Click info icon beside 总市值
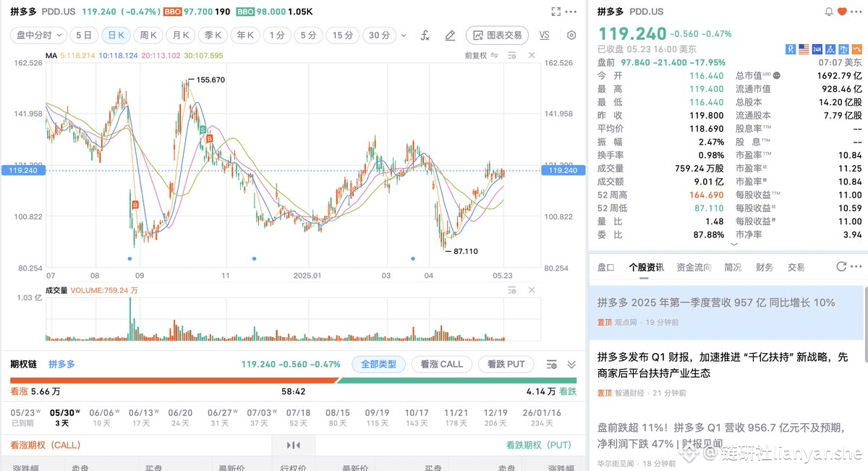The image size is (868, 471). [777, 75]
